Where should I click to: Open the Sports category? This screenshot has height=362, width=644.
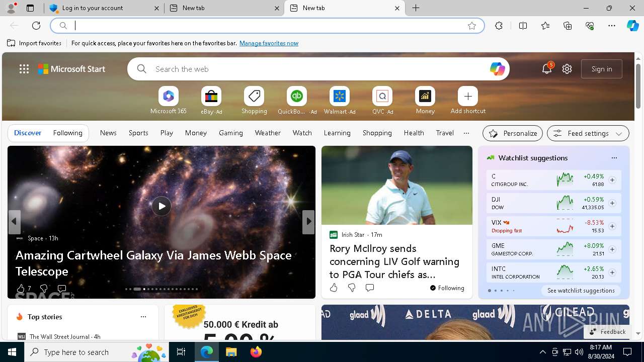click(x=138, y=133)
